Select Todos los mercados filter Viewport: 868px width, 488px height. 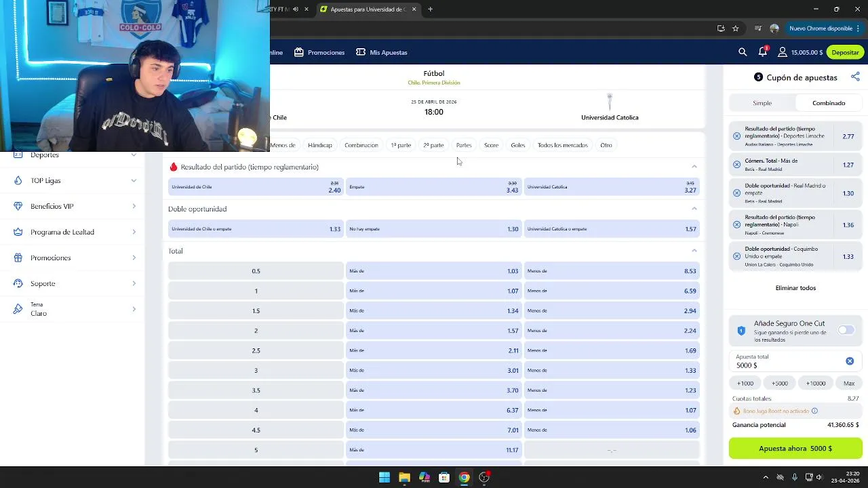click(x=563, y=145)
